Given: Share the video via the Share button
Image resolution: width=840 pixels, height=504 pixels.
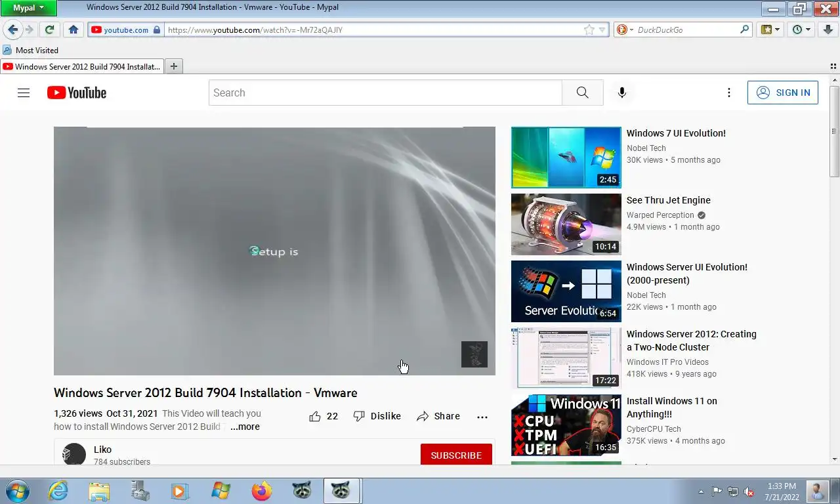Looking at the screenshot, I should tap(438, 416).
